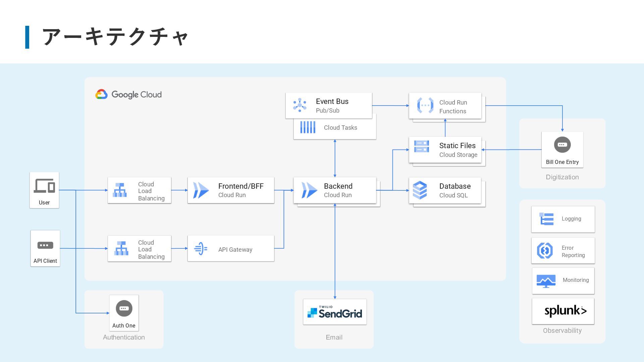The width and height of the screenshot is (644, 362).
Task: Click the Frontend/BFF Cloud Run icon
Action: pos(201,190)
